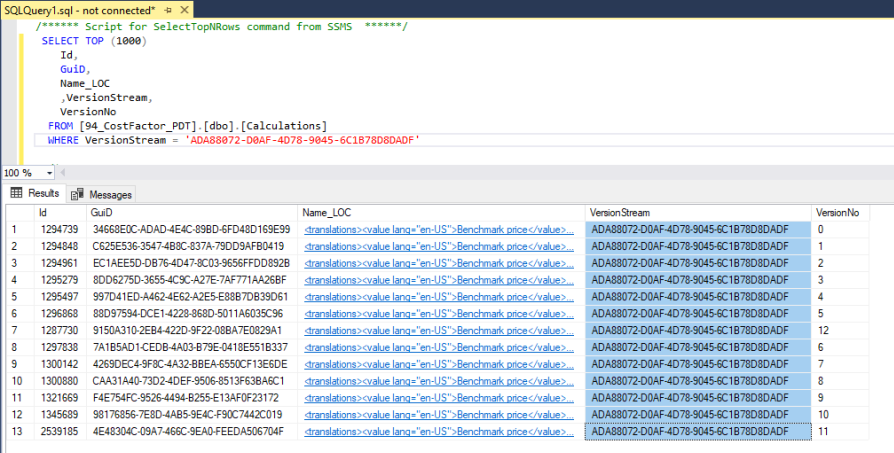Viewport: 894px width, 453px height.
Task: Click the VersionNo column header
Action: 840,213
